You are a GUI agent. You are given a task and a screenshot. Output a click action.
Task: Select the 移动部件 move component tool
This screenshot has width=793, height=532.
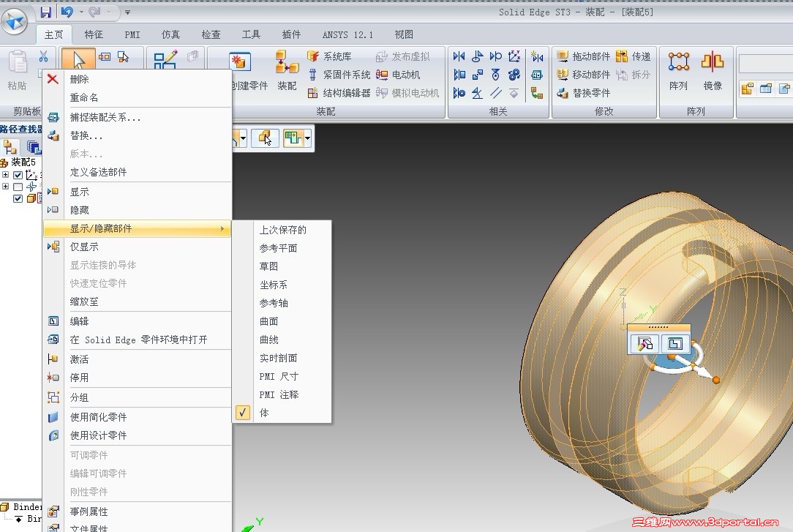[583, 75]
